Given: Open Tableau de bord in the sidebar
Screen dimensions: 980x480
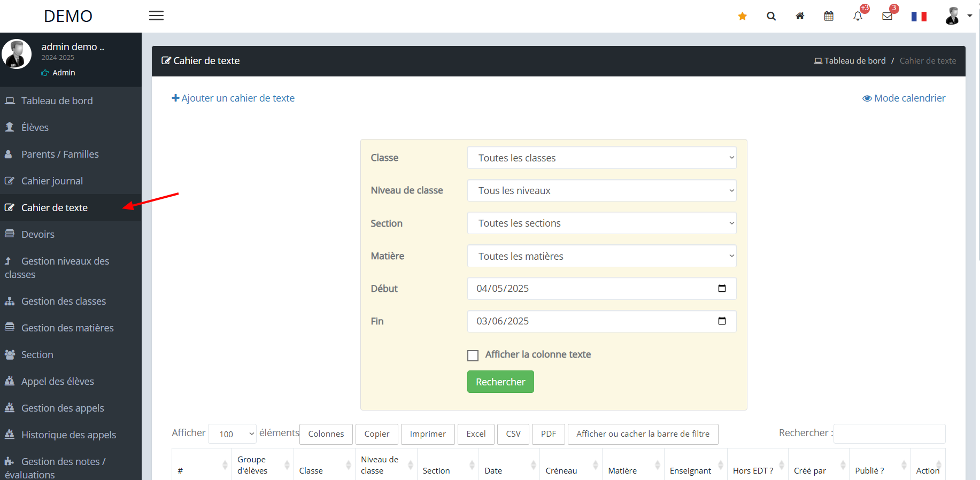Looking at the screenshot, I should 71,100.
